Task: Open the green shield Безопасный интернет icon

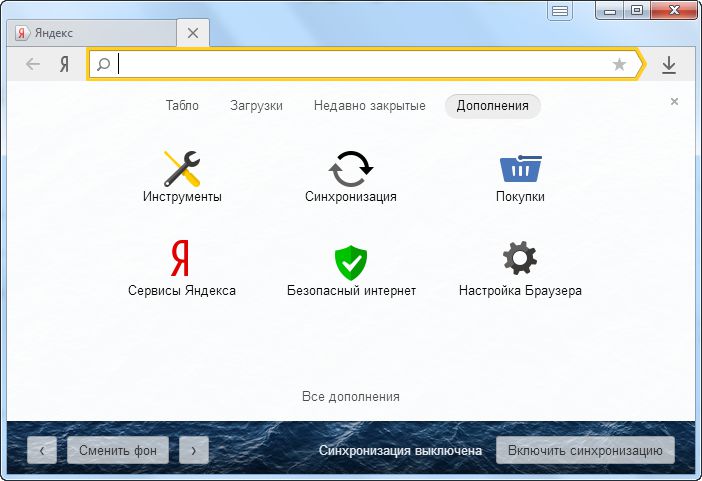Action: click(x=351, y=262)
